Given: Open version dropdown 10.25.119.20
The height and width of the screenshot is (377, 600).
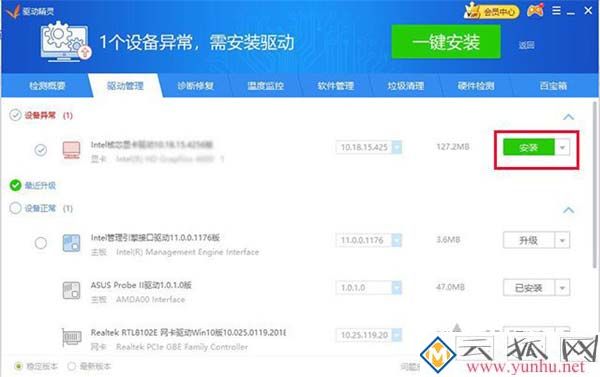Looking at the screenshot, I should pyautogui.click(x=397, y=335).
